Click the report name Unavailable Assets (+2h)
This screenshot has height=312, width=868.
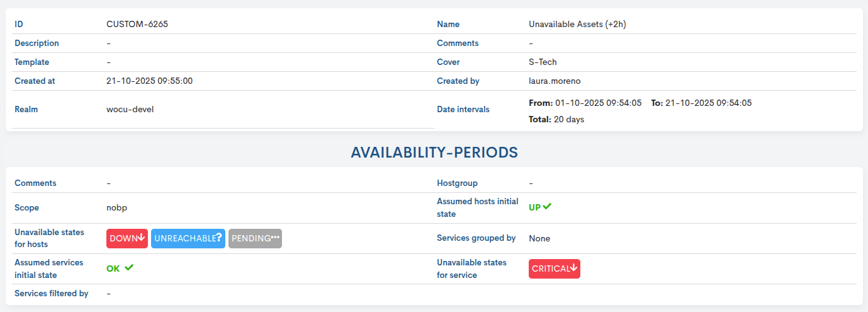[x=577, y=24]
